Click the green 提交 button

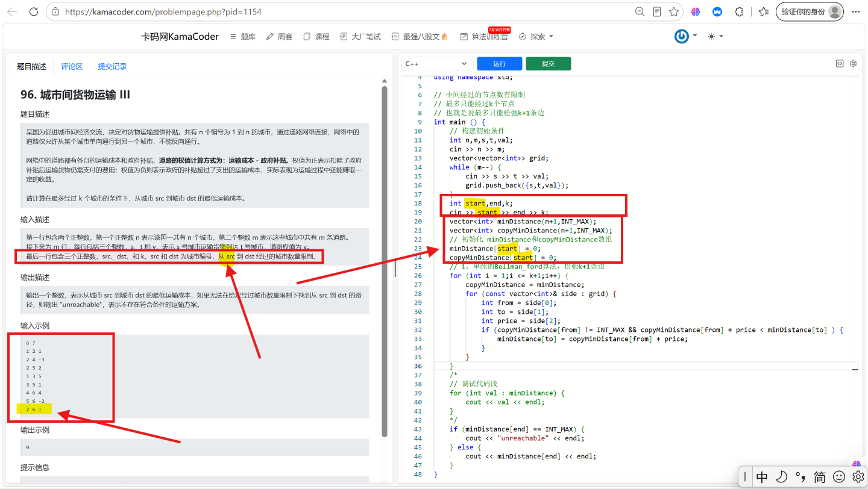(x=548, y=63)
